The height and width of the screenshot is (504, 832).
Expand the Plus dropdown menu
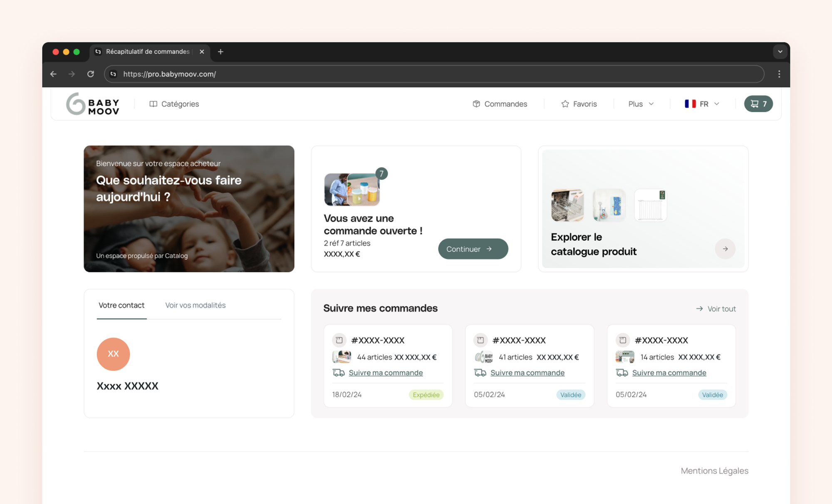[x=641, y=104]
